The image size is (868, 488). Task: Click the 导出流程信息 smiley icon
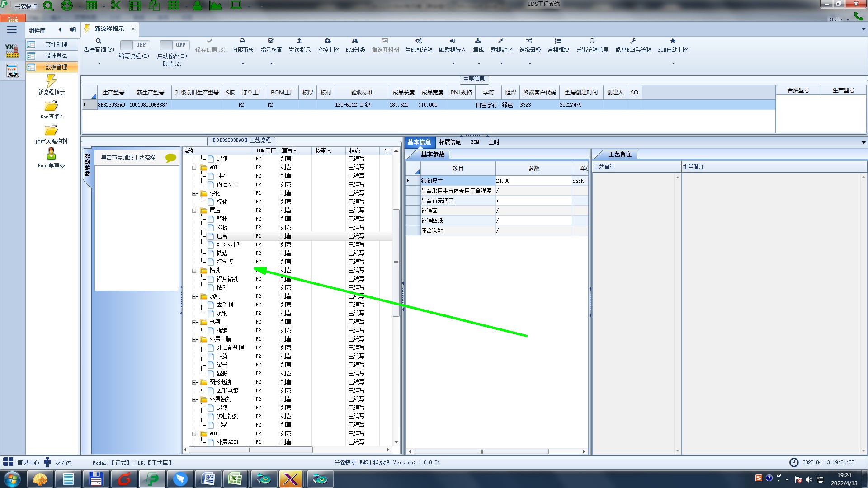tap(592, 41)
